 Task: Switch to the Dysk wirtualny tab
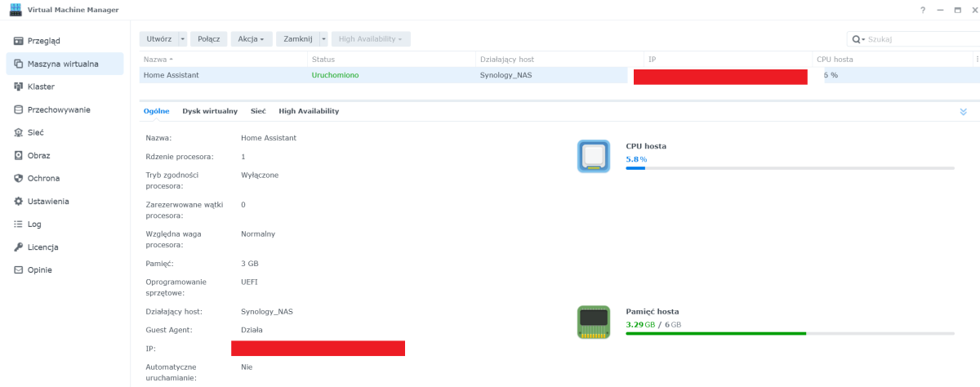210,111
